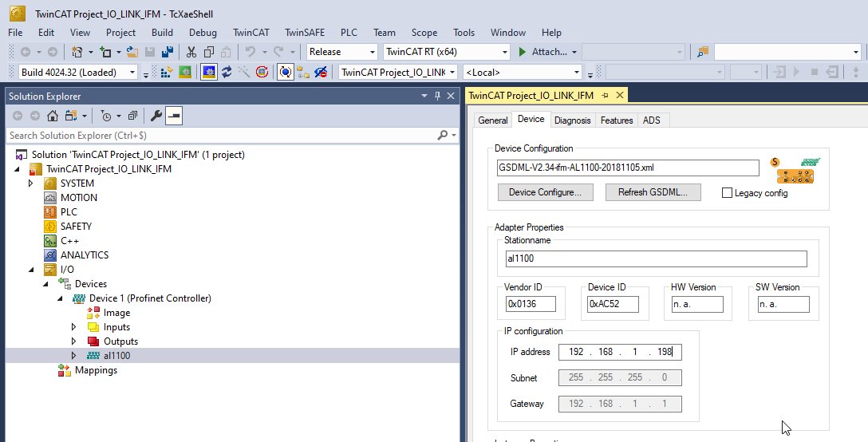Open the TwinSAFE menu

point(305,33)
